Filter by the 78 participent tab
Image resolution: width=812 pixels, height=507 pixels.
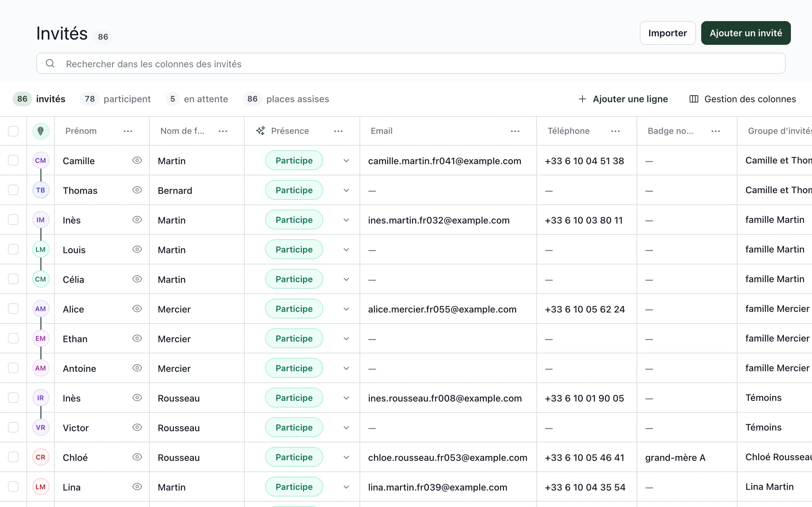tap(115, 99)
